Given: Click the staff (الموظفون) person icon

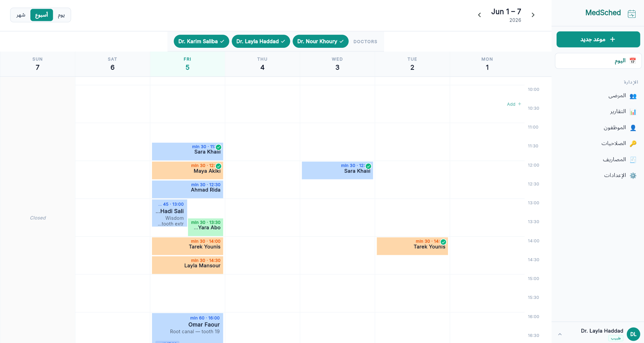Looking at the screenshot, I should (633, 128).
